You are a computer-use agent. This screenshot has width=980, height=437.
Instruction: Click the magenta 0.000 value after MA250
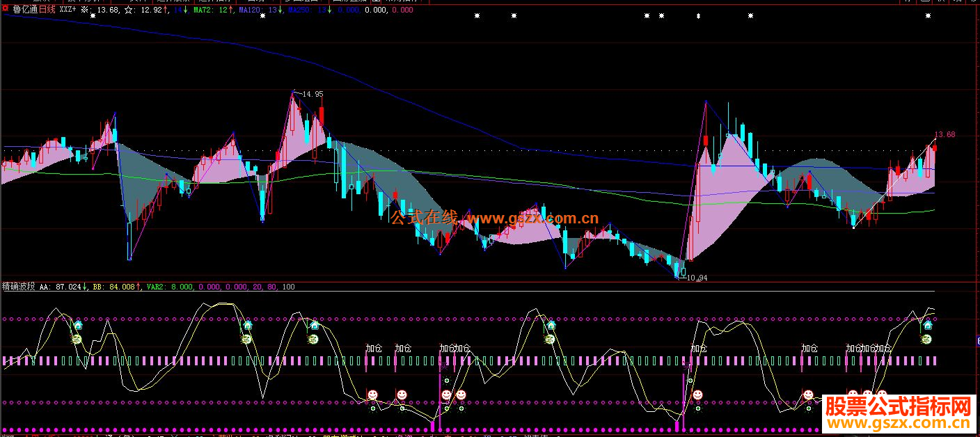[x=402, y=10]
